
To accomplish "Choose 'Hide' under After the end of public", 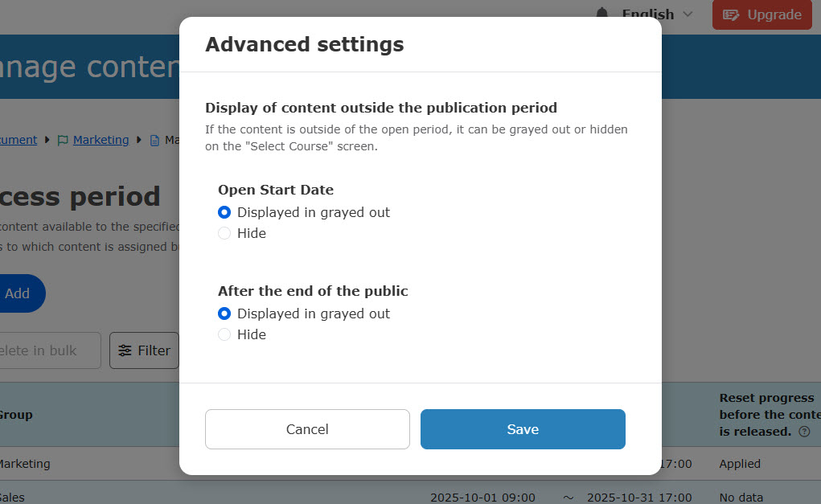I will click(224, 334).
